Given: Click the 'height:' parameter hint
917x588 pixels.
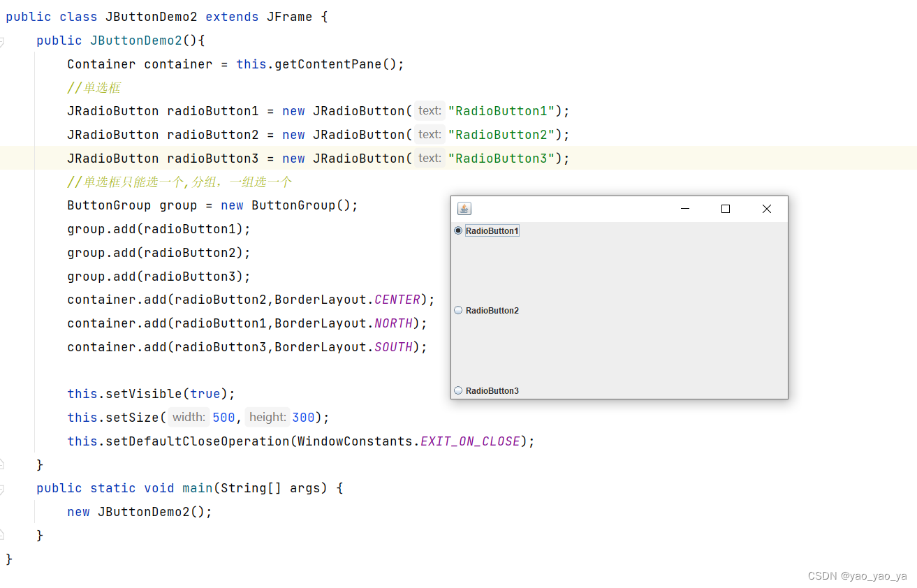Looking at the screenshot, I should click(267, 418).
